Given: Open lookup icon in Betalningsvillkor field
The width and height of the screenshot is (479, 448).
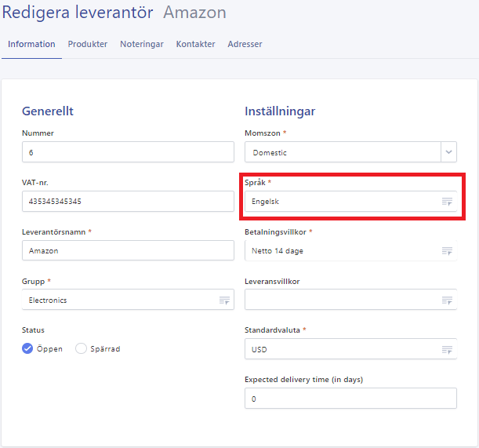Looking at the screenshot, I should 447,251.
